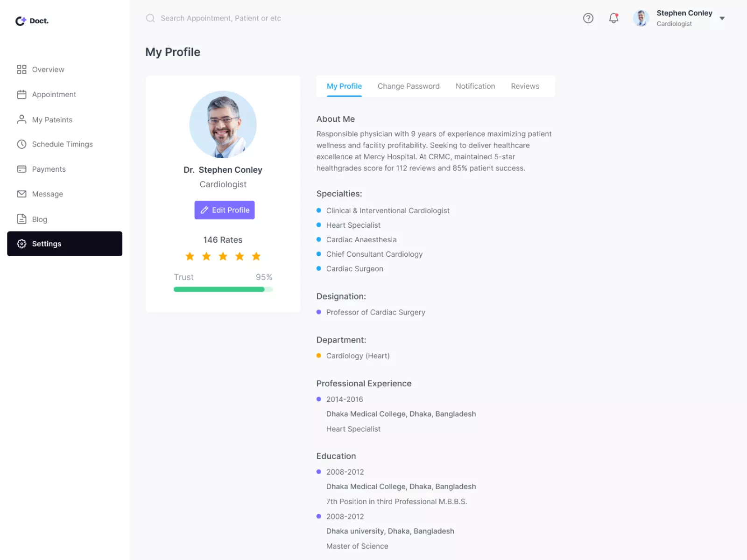Click the Blog document icon
The height and width of the screenshot is (560, 747).
click(x=21, y=219)
